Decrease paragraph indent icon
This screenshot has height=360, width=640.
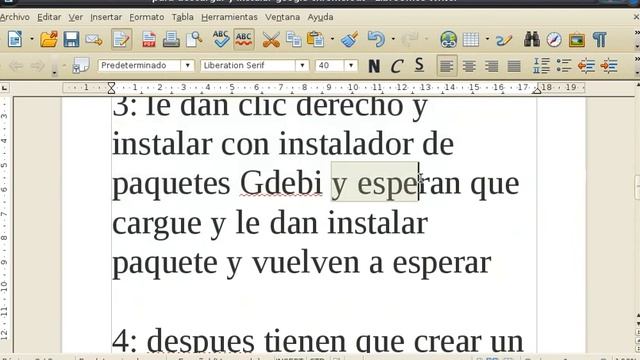coord(586,66)
